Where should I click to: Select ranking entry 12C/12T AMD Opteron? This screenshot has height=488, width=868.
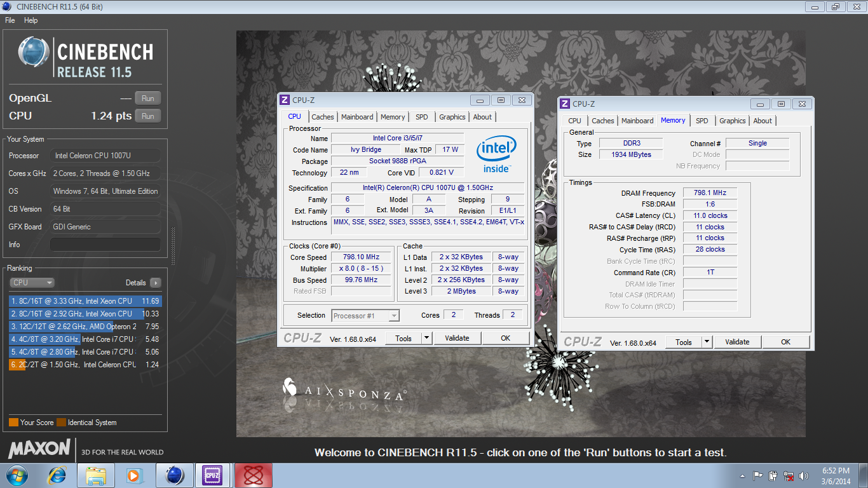pyautogui.click(x=85, y=327)
